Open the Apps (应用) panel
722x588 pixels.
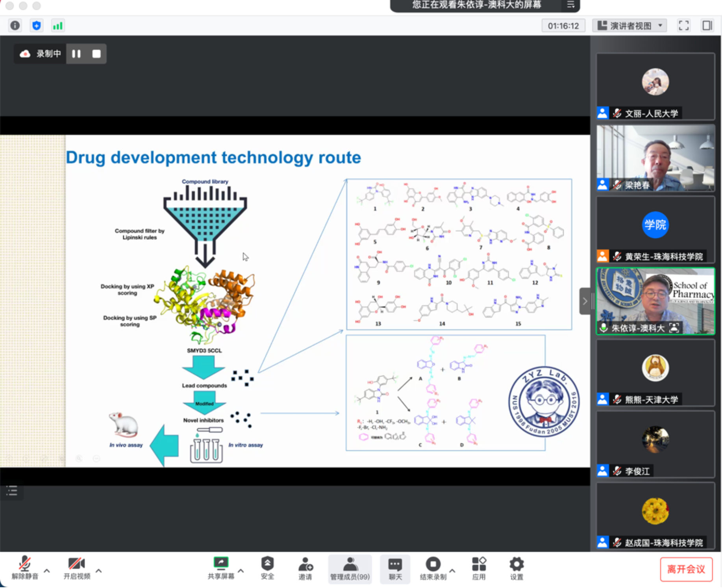coord(479,568)
